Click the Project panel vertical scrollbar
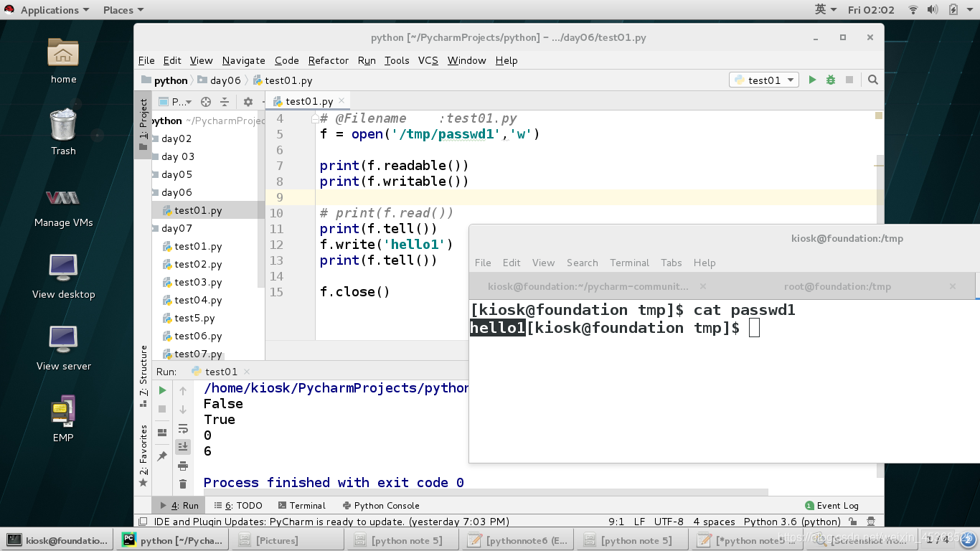Image resolution: width=980 pixels, height=551 pixels. coord(262,199)
